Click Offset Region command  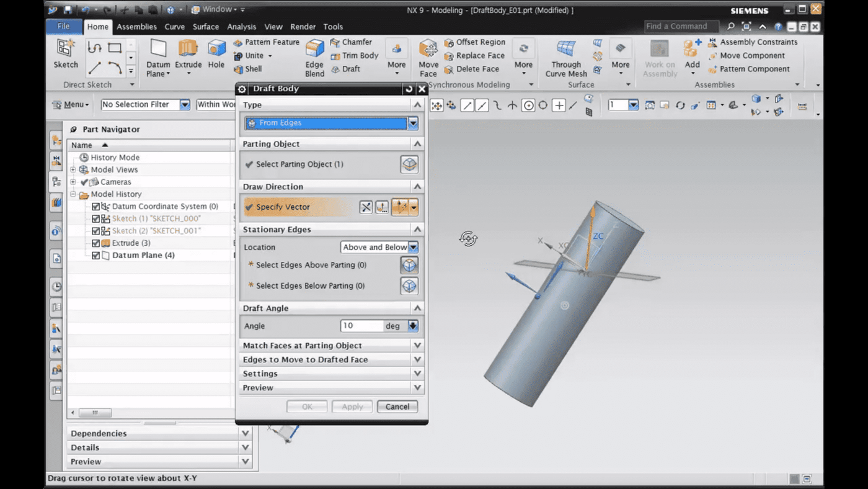click(x=475, y=42)
